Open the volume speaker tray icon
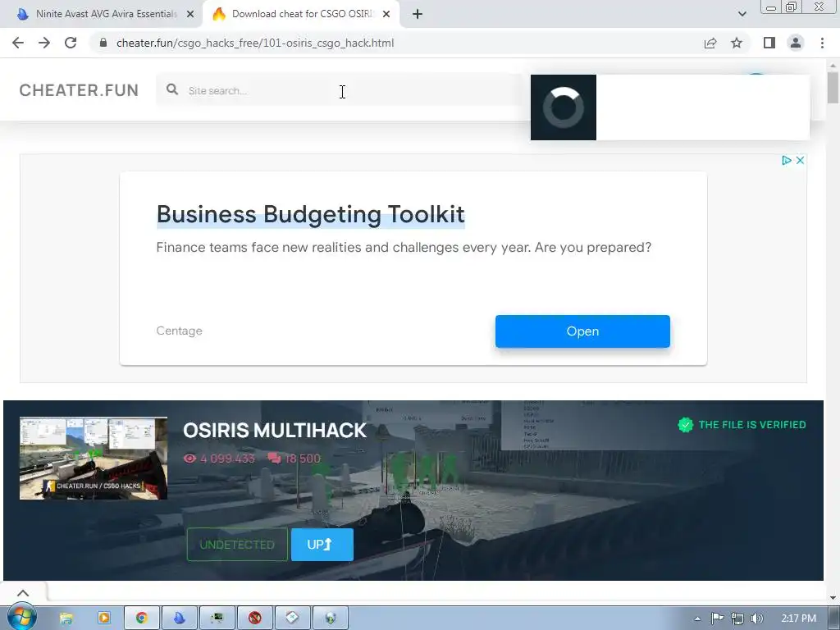Image resolution: width=840 pixels, height=630 pixels. [x=756, y=619]
